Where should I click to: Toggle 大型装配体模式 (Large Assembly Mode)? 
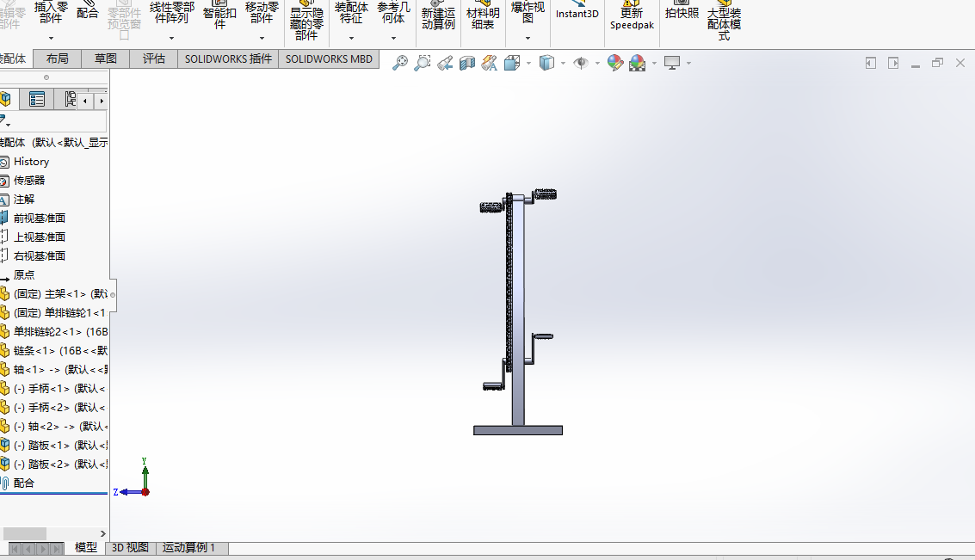coord(724,21)
